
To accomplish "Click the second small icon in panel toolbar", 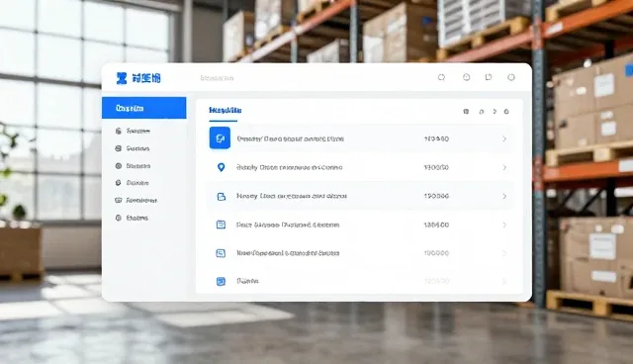I will 482,112.
